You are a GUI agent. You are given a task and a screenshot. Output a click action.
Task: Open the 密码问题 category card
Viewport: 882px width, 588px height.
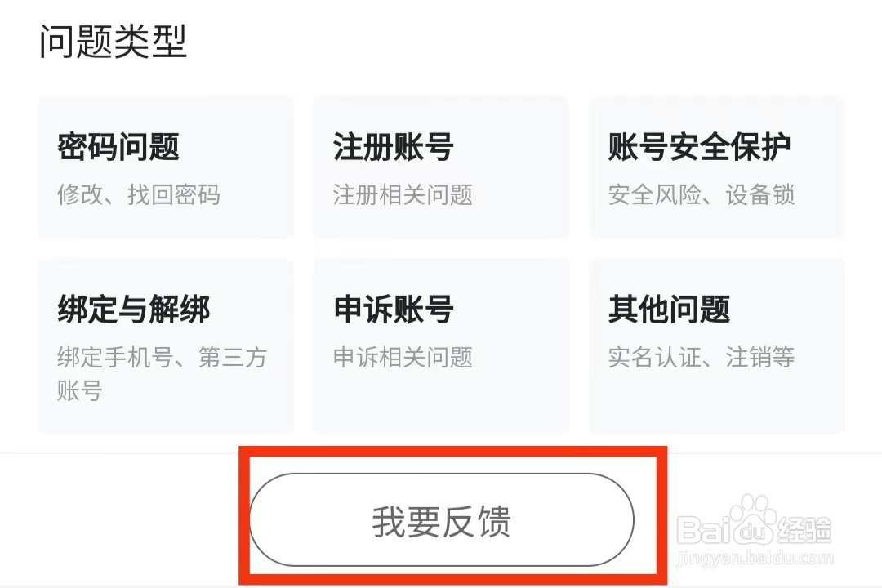coord(165,167)
